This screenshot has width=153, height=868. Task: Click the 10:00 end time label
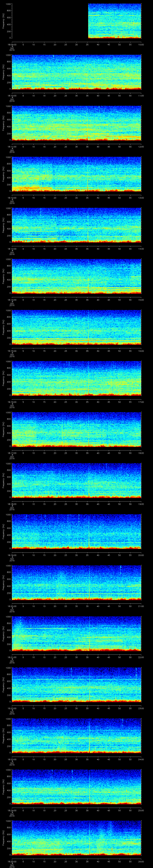tap(141, 44)
